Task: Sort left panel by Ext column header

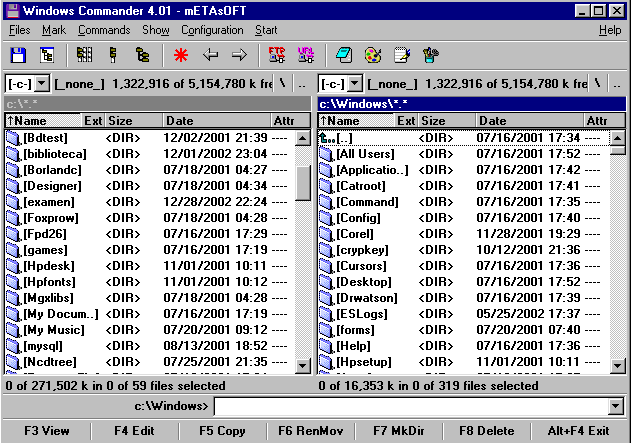Action: pyautogui.click(x=93, y=121)
